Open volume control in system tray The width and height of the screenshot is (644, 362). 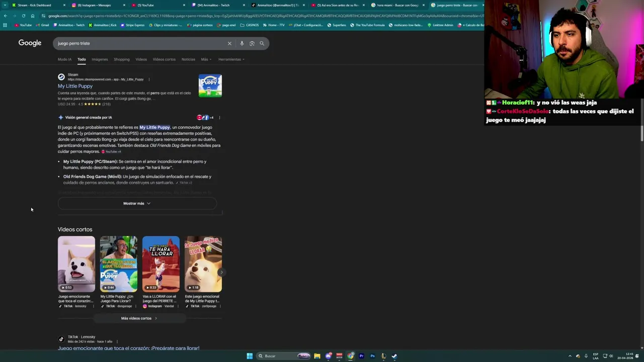[611, 356]
